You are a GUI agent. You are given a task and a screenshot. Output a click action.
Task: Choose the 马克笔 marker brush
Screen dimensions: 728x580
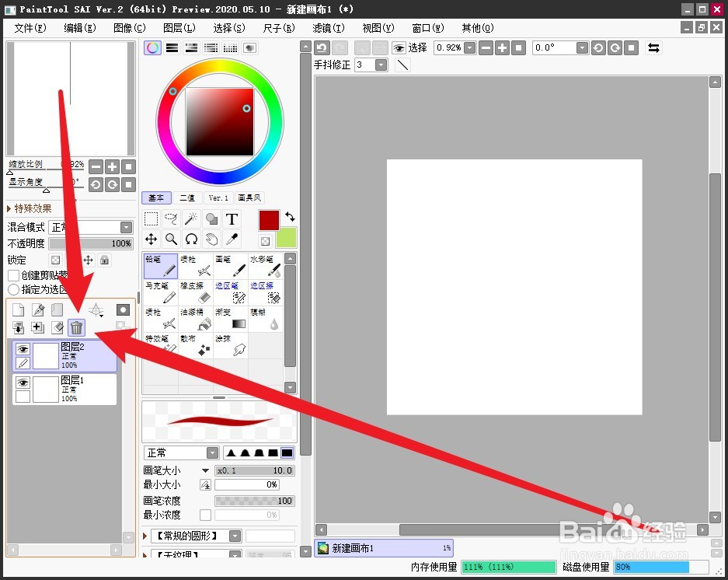pyautogui.click(x=161, y=292)
